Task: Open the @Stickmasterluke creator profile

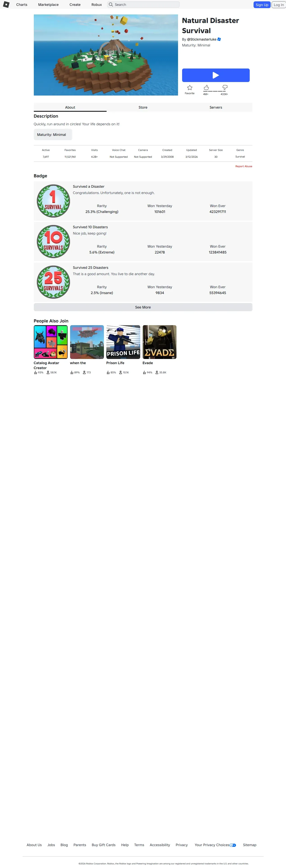Action: [201, 39]
